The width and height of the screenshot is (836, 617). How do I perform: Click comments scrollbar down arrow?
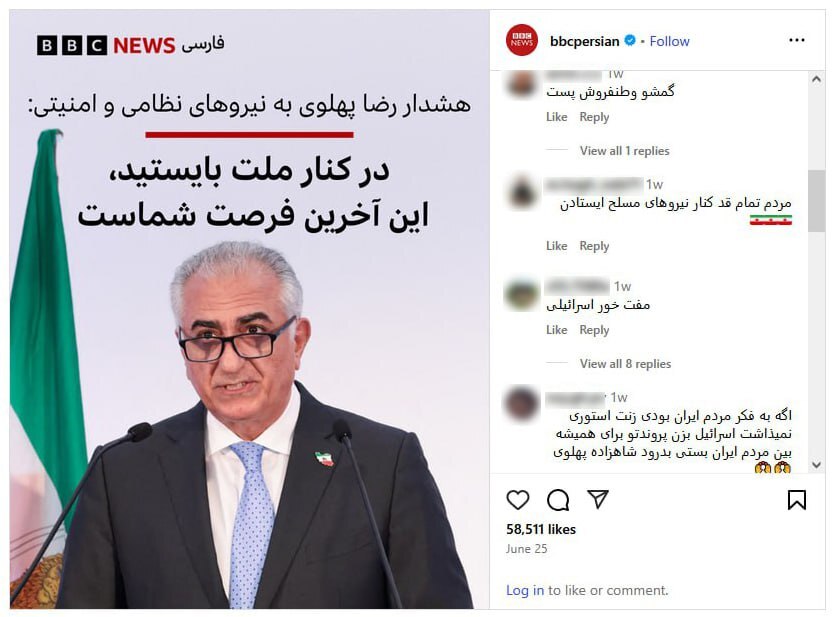(x=816, y=464)
